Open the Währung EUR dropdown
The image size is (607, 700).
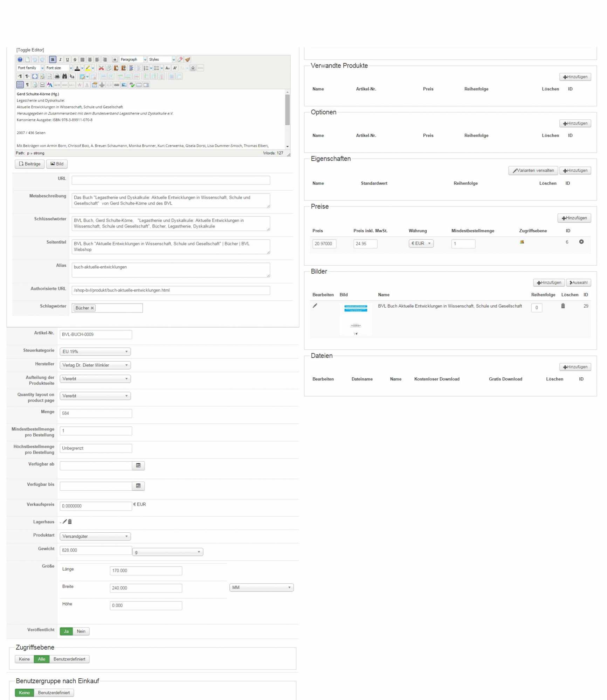pyautogui.click(x=421, y=243)
